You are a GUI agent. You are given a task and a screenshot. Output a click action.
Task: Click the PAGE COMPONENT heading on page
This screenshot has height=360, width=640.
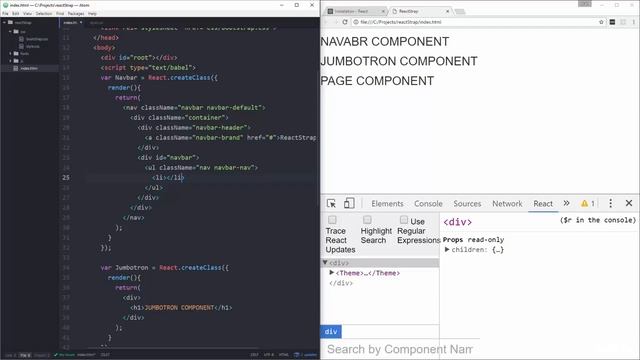pos(377,81)
